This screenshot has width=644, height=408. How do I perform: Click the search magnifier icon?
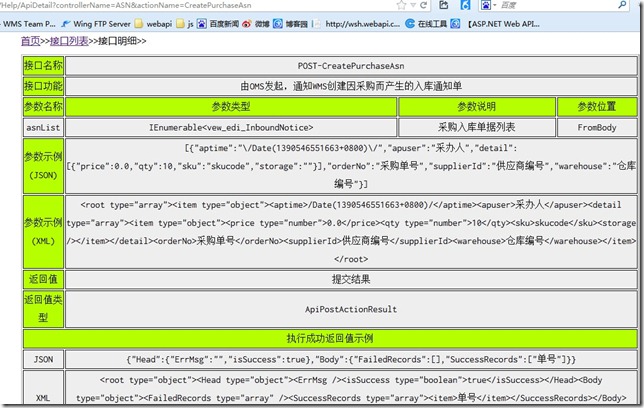(x=622, y=5)
